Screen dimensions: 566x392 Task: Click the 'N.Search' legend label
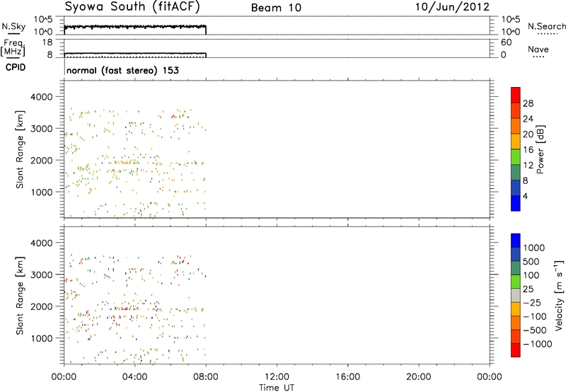546,26
